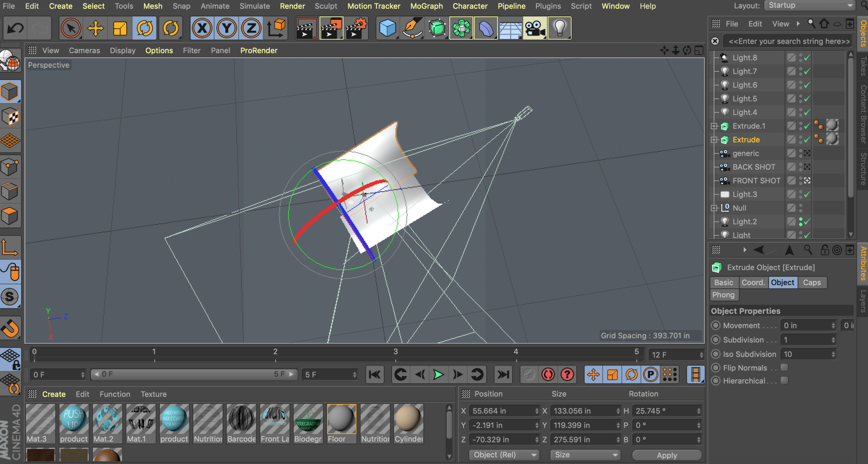This screenshot has height=464, width=868.
Task: Click the Array modeling object icon
Action: click(x=461, y=28)
